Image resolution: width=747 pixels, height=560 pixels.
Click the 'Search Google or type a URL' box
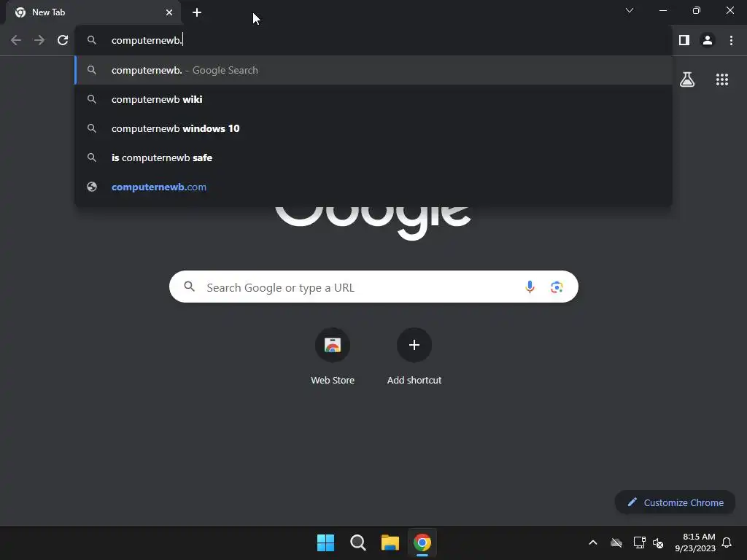[373, 287]
